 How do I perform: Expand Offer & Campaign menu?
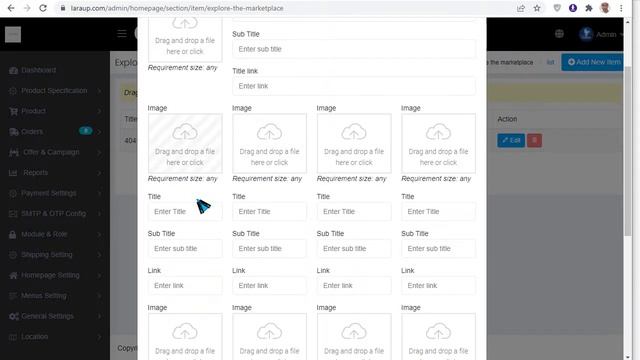(x=55, y=152)
